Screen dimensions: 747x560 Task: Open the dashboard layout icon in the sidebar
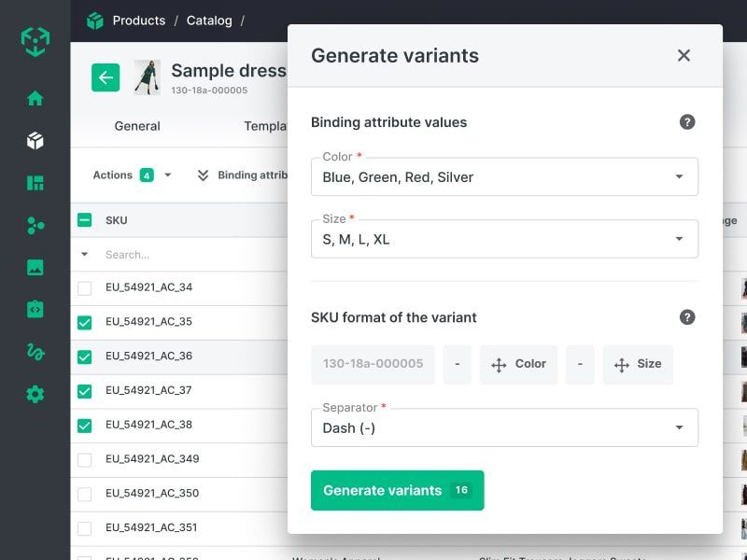(x=35, y=183)
